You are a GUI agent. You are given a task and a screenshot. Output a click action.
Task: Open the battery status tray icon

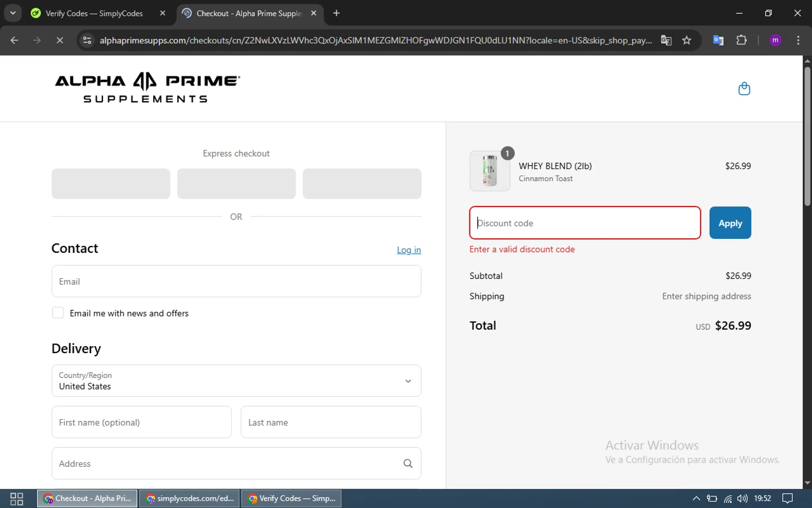click(x=712, y=498)
